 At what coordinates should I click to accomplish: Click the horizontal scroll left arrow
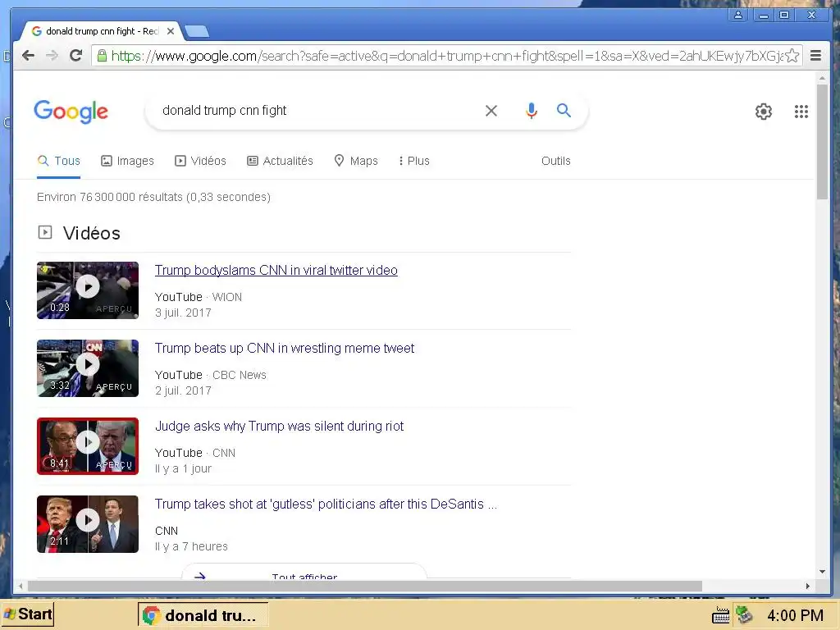[x=21, y=586]
